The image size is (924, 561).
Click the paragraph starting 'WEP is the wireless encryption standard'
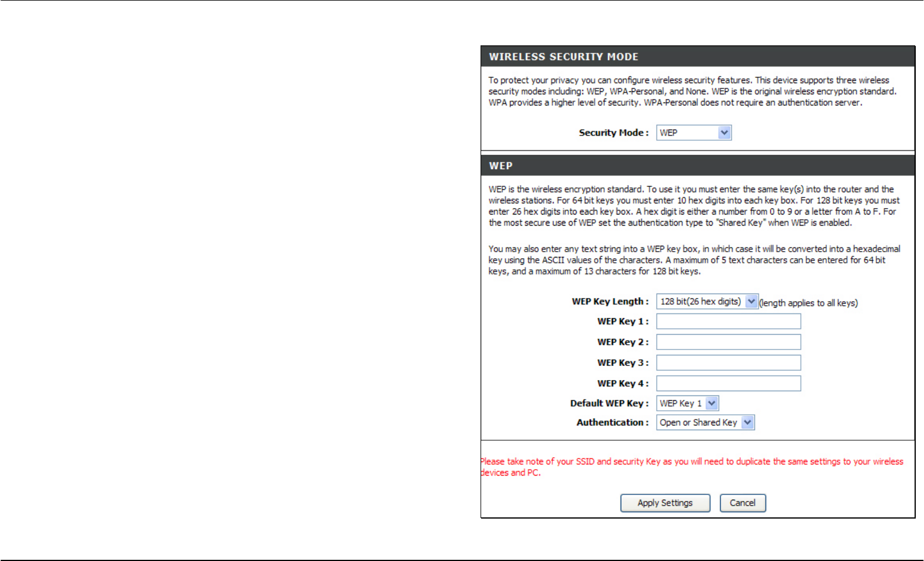pos(694,206)
